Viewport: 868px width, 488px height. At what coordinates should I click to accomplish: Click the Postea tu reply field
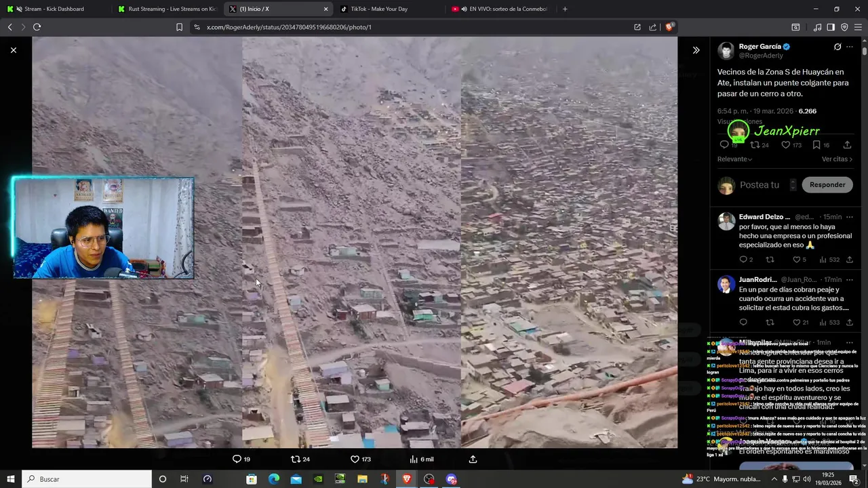click(x=759, y=185)
